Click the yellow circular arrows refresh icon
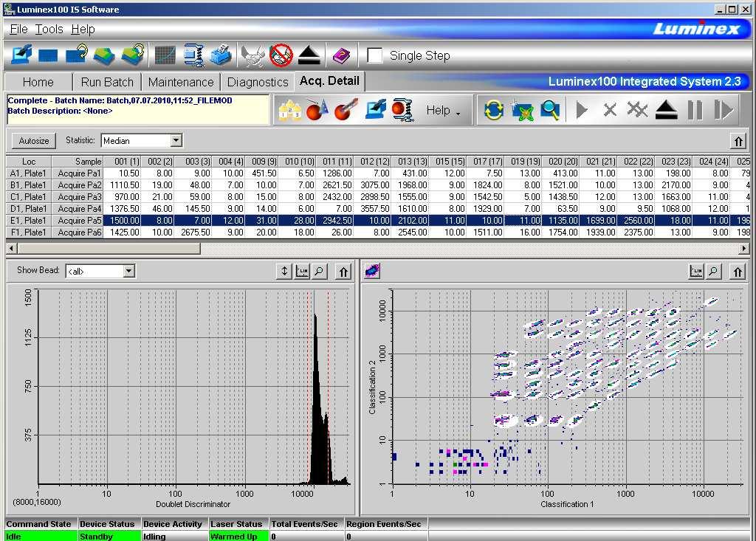 494,110
